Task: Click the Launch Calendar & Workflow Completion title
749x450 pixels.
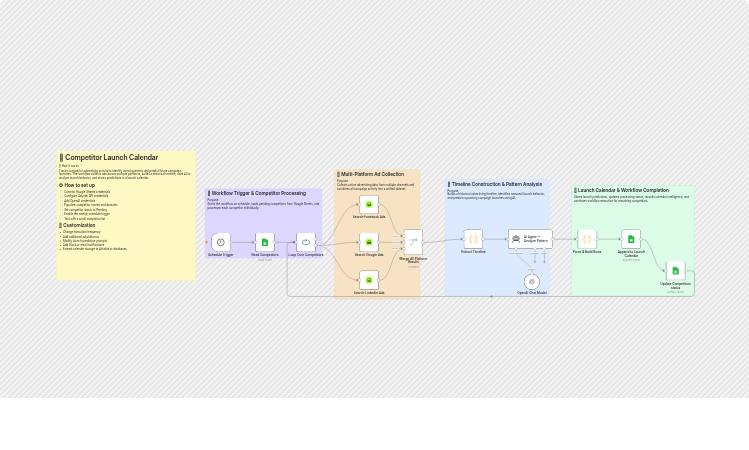Action: pyautogui.click(x=623, y=190)
